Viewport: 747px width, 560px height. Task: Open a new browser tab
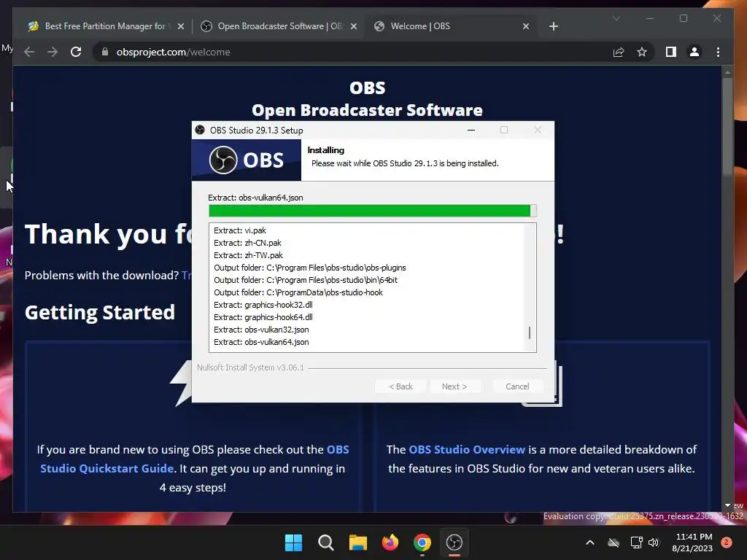coord(553,26)
